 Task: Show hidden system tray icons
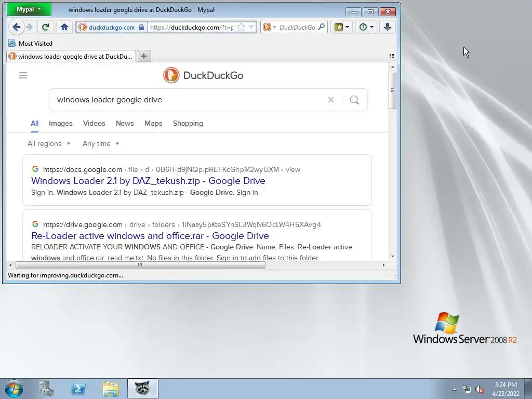[454, 389]
